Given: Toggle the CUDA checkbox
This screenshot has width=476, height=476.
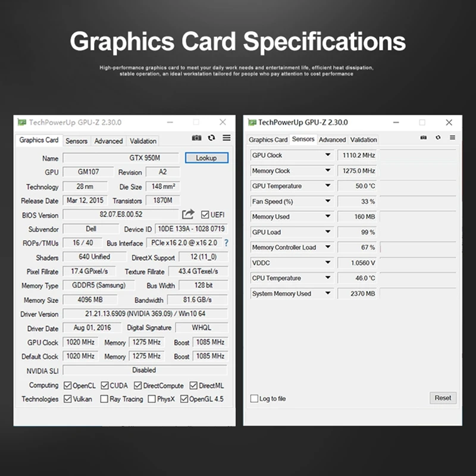Looking at the screenshot, I should pos(105,386).
